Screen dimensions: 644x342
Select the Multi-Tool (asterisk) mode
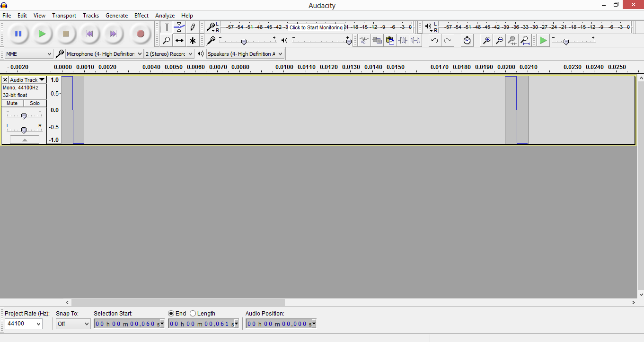click(192, 41)
